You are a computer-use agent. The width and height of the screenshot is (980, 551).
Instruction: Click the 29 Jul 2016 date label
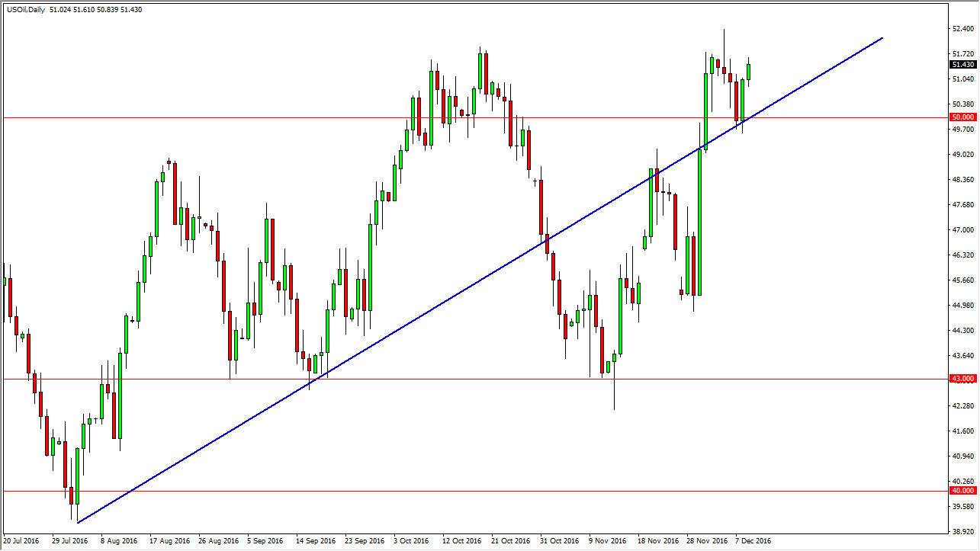pos(70,542)
